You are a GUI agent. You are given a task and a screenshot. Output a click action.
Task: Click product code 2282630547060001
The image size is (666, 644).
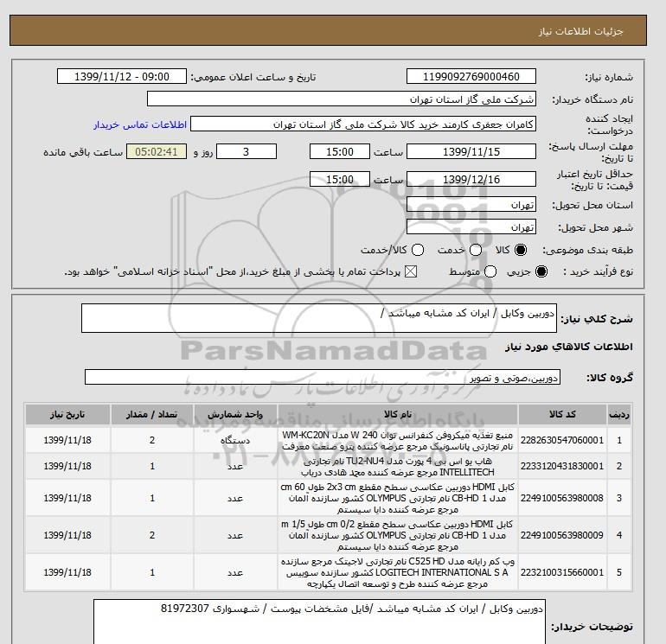pos(562,440)
